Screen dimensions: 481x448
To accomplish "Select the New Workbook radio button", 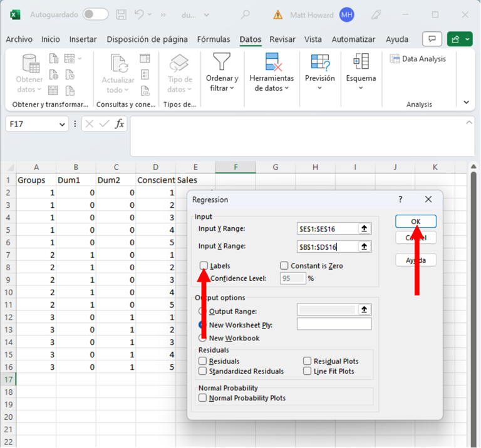I will pos(202,338).
